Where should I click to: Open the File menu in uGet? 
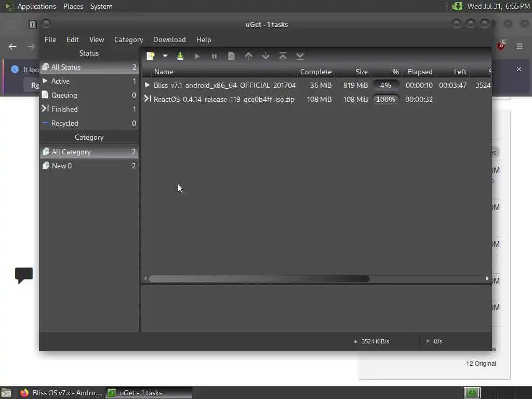pyautogui.click(x=50, y=39)
